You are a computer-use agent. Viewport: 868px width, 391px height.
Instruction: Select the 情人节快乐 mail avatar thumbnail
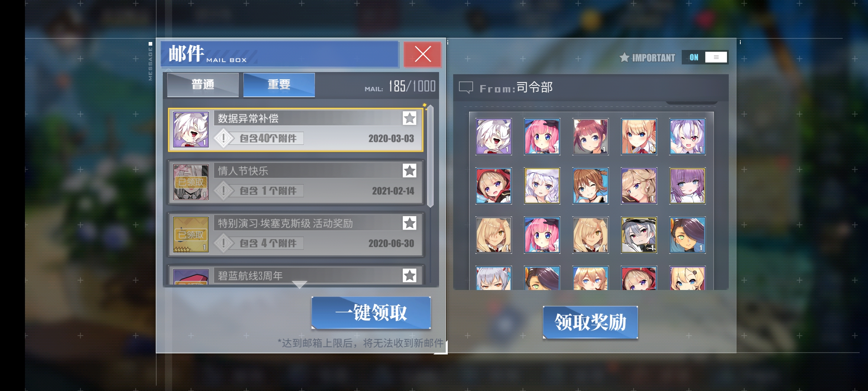point(191,182)
